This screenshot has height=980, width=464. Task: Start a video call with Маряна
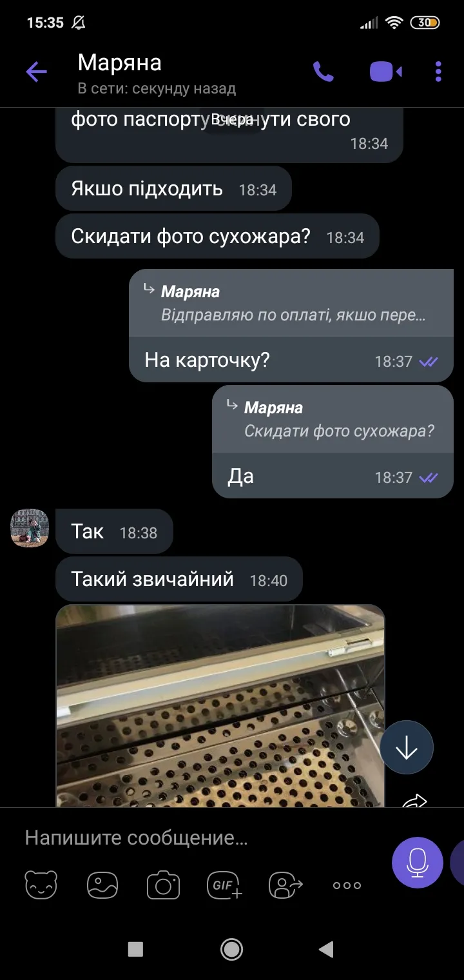[385, 72]
